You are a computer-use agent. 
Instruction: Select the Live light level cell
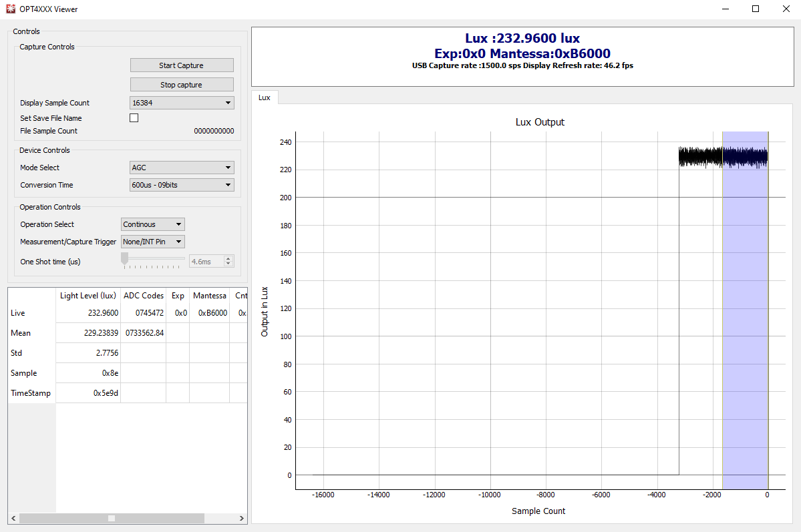89,313
